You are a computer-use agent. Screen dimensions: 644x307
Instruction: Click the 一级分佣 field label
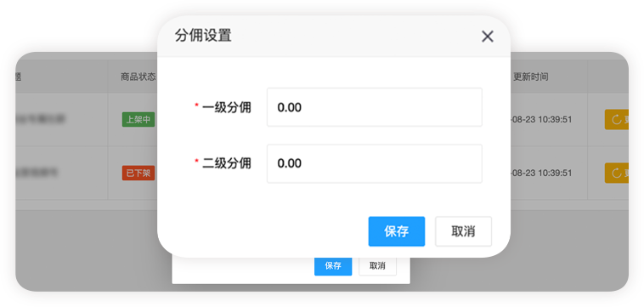pos(227,108)
